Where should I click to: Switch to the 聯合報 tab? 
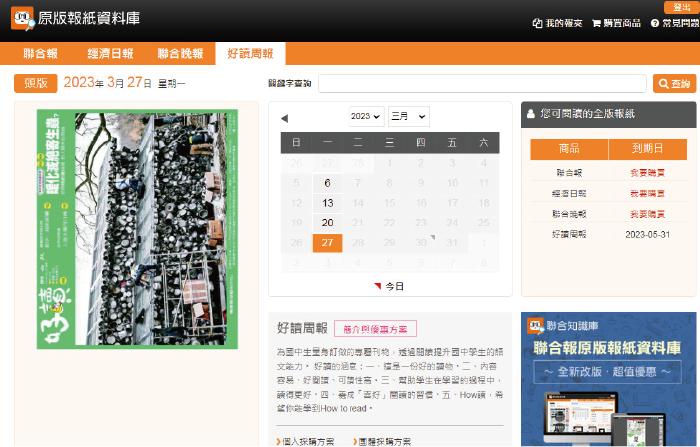[43, 54]
